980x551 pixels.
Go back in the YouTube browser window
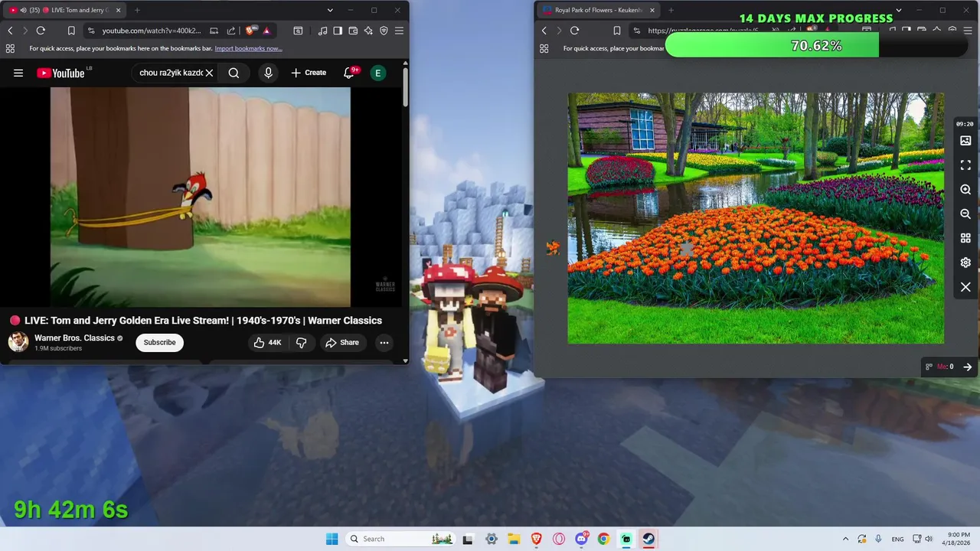tap(10, 31)
